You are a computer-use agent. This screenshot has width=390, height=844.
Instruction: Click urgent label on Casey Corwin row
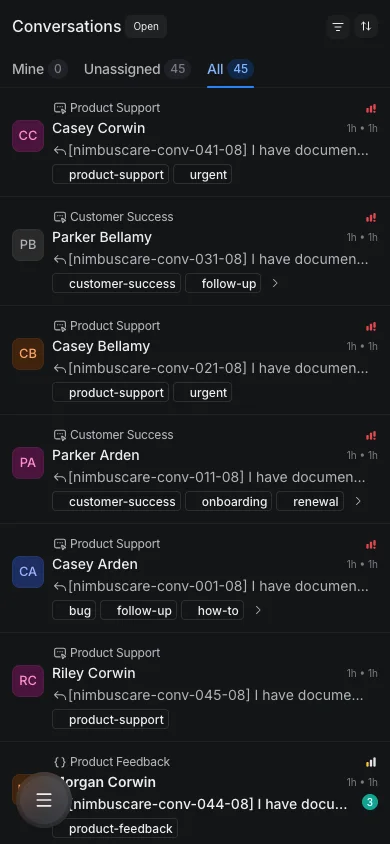(203, 174)
